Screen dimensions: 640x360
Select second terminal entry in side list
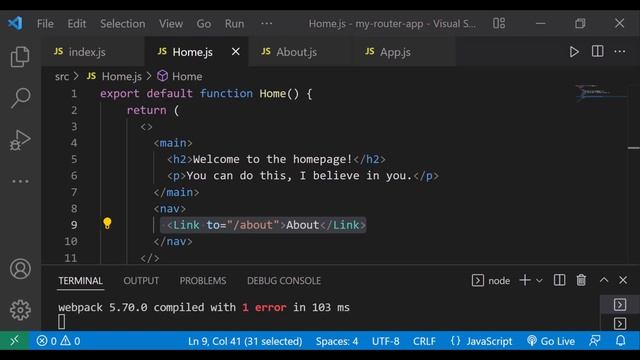click(x=620, y=324)
